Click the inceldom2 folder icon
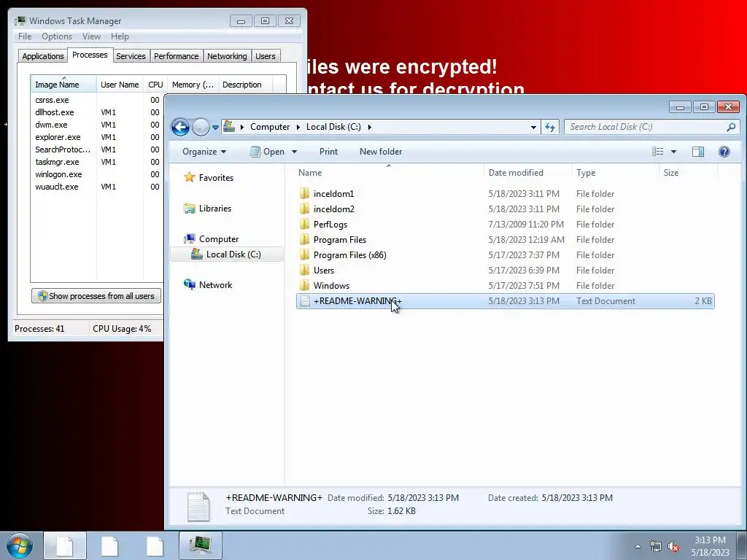 (305, 209)
